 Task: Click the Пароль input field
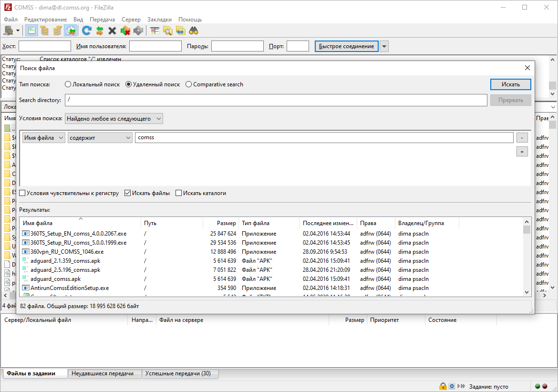coord(238,46)
